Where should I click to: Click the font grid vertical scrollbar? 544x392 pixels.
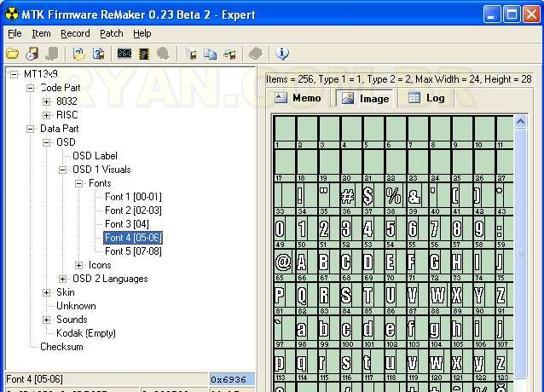(521, 256)
